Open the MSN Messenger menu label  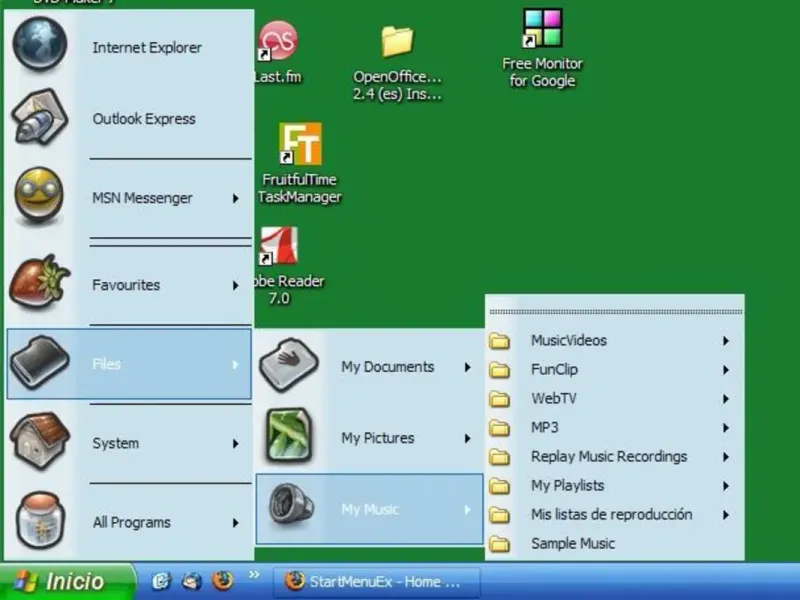tap(142, 198)
